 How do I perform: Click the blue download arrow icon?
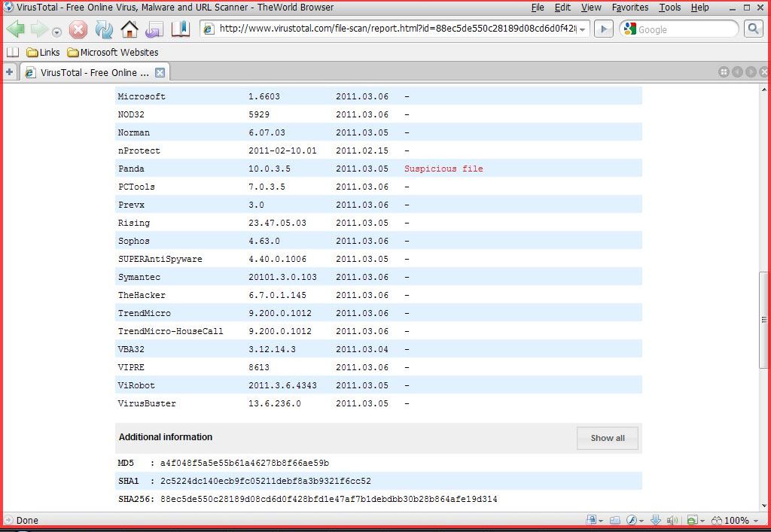tap(656, 520)
